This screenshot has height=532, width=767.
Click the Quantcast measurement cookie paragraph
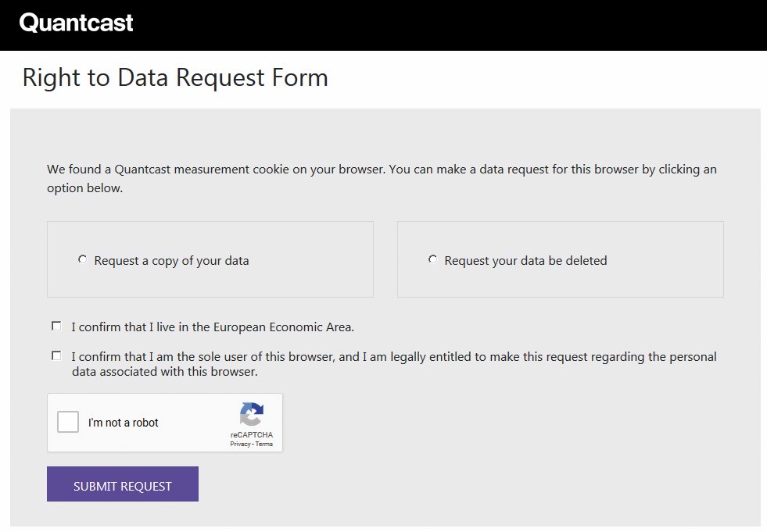click(x=382, y=178)
